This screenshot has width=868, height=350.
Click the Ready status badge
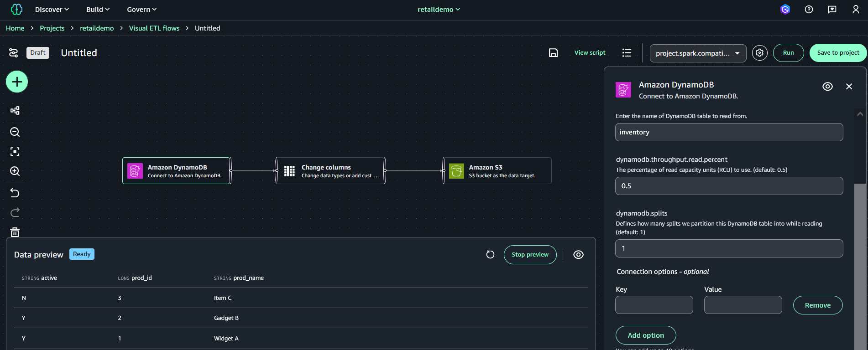pyautogui.click(x=82, y=254)
